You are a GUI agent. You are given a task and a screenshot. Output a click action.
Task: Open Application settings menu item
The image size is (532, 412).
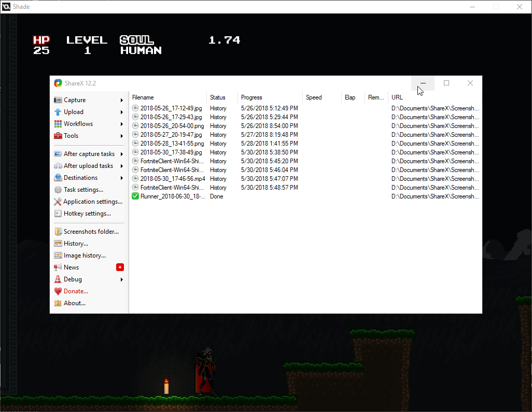coord(89,202)
